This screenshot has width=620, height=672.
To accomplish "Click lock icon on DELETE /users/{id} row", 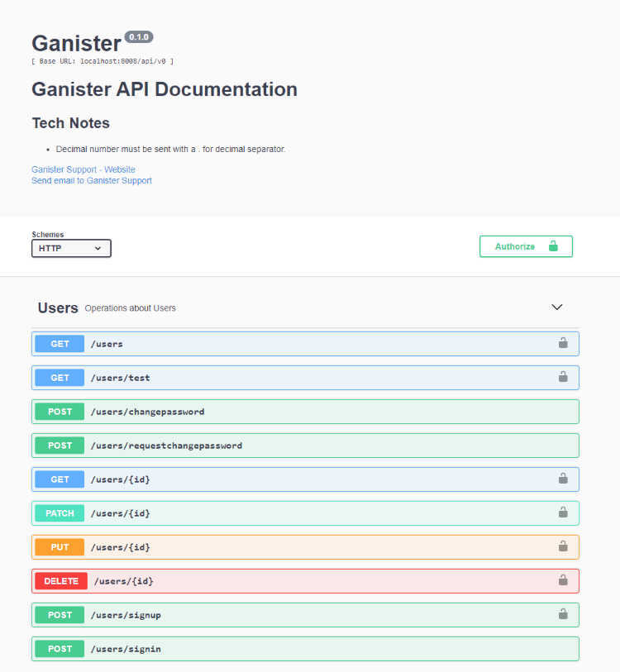I will pos(563,580).
